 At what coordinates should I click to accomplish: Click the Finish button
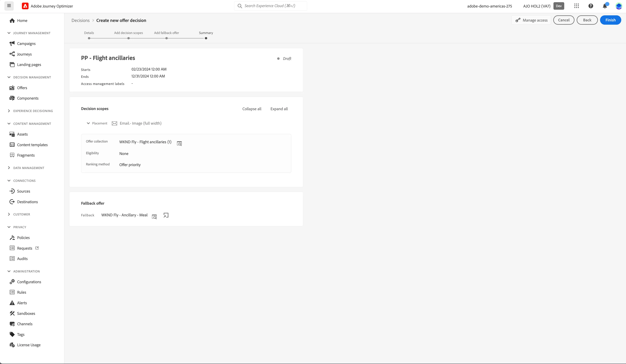pos(610,20)
